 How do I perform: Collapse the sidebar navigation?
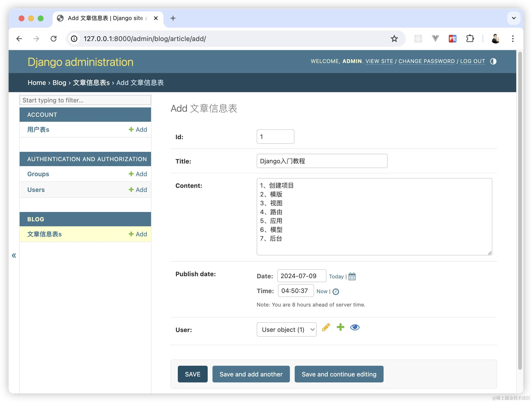click(14, 255)
